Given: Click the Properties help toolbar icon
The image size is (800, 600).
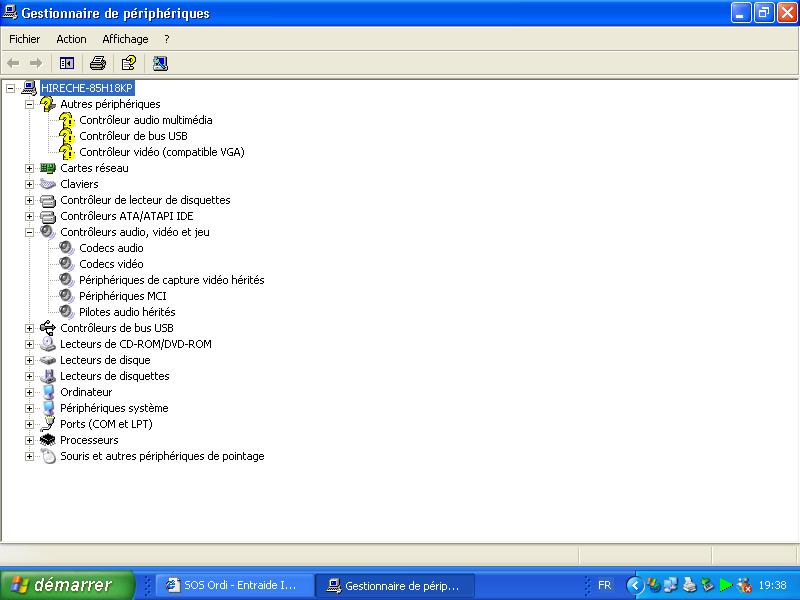Looking at the screenshot, I should pos(129,63).
